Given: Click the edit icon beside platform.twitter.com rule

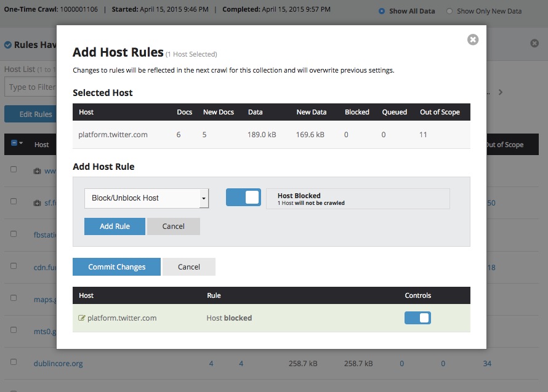Looking at the screenshot, I should click(82, 318).
